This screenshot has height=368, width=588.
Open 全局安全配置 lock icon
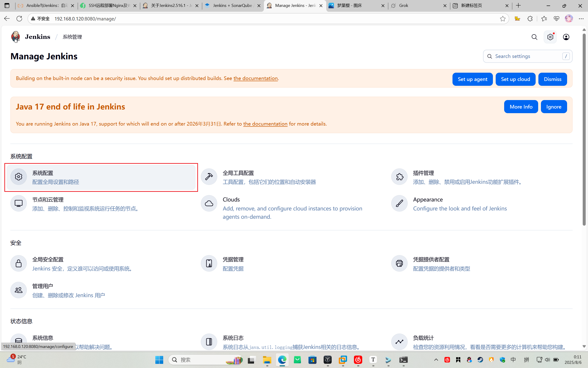(18, 263)
